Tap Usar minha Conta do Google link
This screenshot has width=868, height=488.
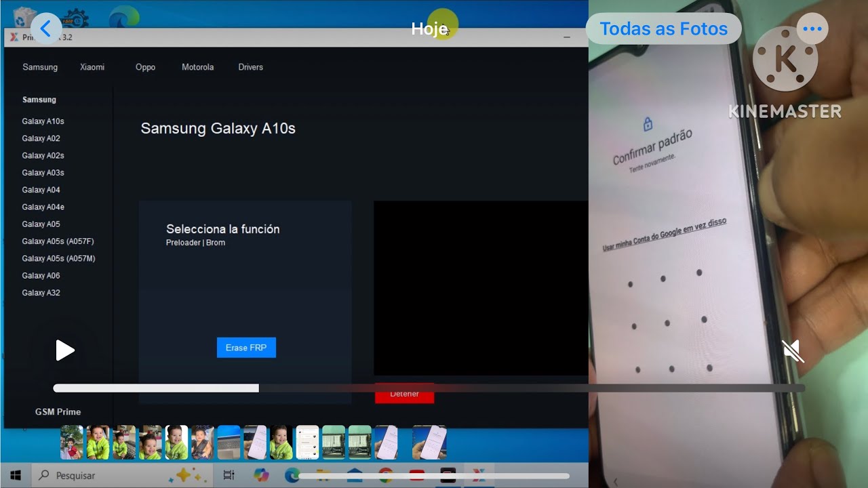665,234
